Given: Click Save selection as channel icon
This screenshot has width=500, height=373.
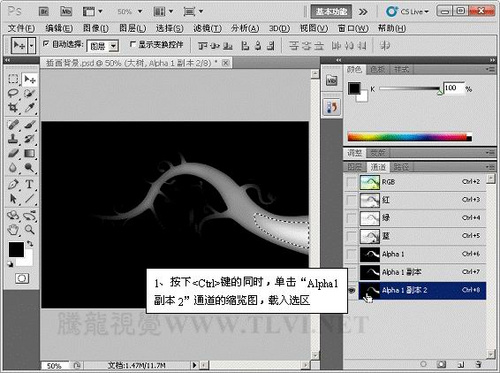Looking at the screenshot, I should (x=442, y=364).
